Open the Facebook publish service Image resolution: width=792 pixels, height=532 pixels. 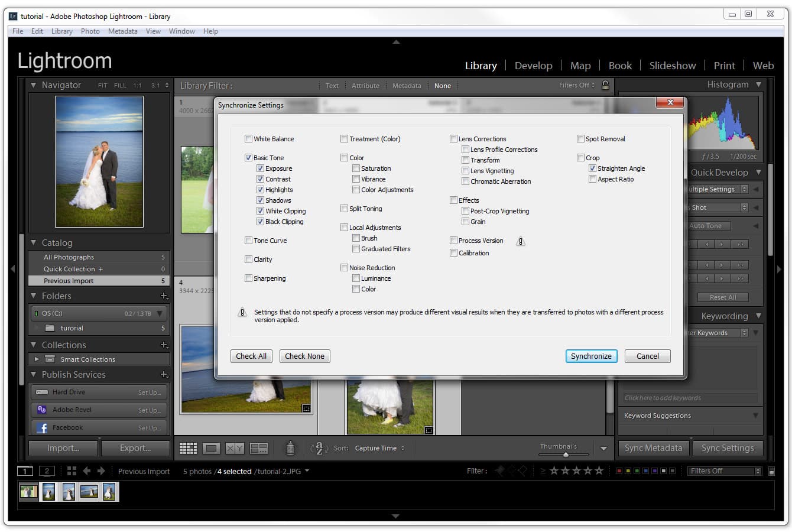(x=68, y=427)
